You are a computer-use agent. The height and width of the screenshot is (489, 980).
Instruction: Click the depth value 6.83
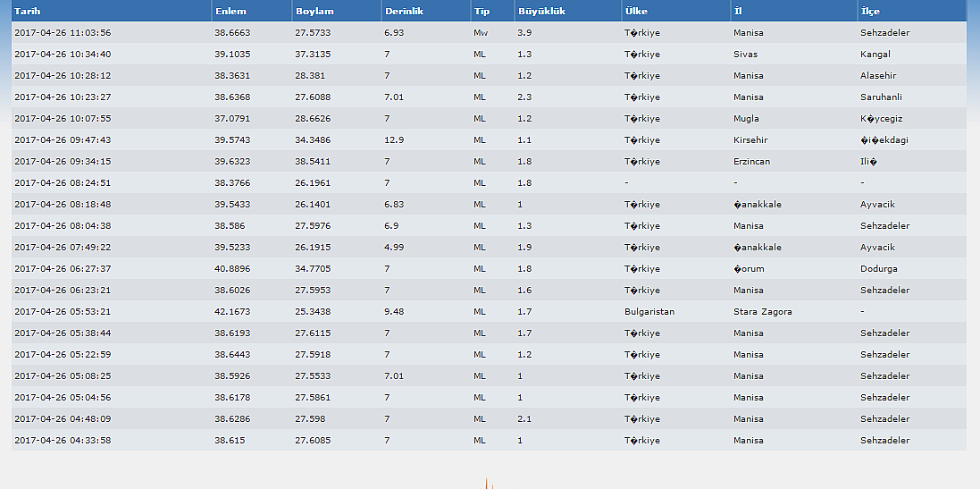pyautogui.click(x=394, y=204)
